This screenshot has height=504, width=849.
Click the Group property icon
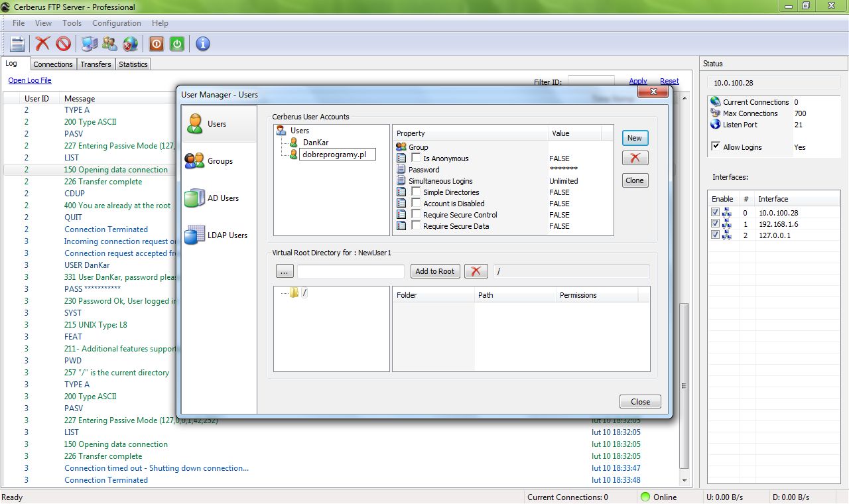point(401,147)
